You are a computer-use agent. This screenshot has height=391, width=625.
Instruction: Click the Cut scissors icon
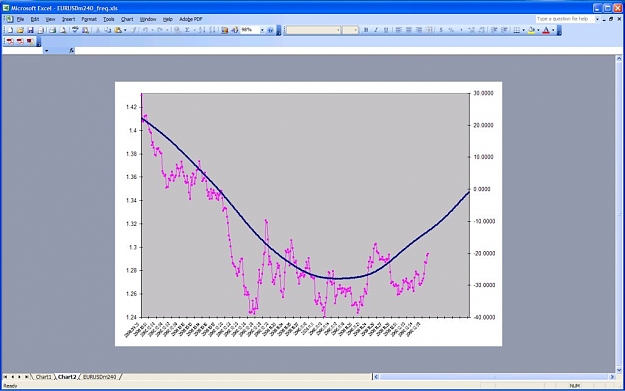click(x=98, y=30)
